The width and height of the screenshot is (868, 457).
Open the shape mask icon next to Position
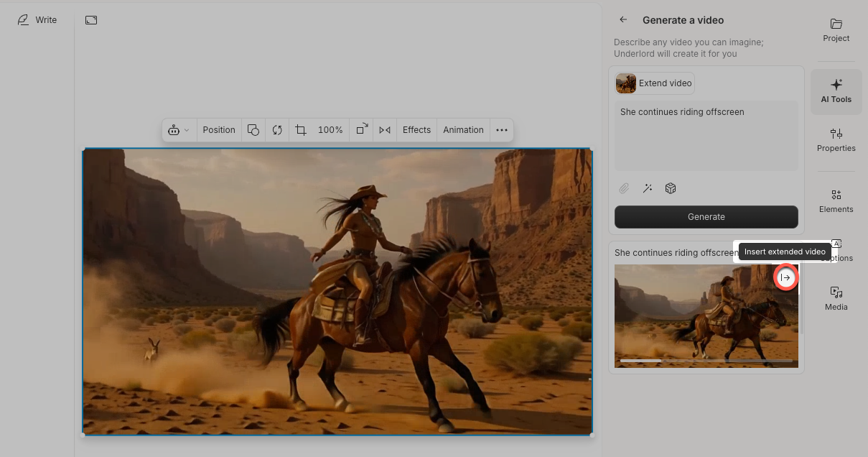253,130
